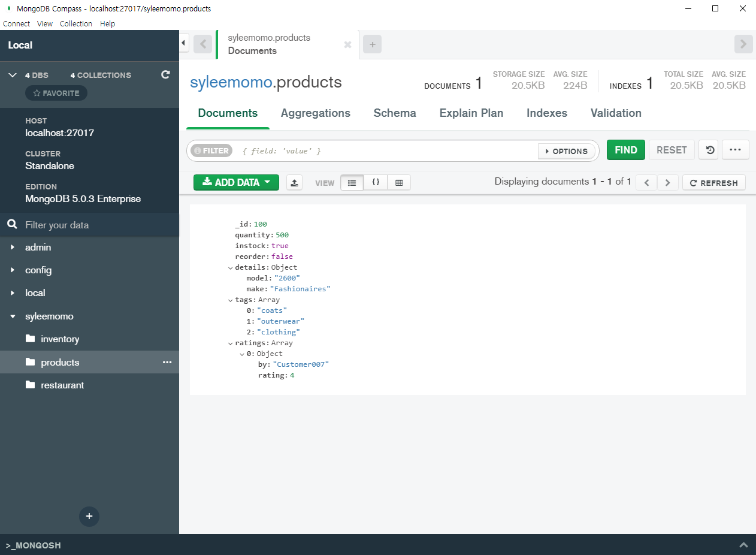Collapse the ratings Array field

click(231, 343)
